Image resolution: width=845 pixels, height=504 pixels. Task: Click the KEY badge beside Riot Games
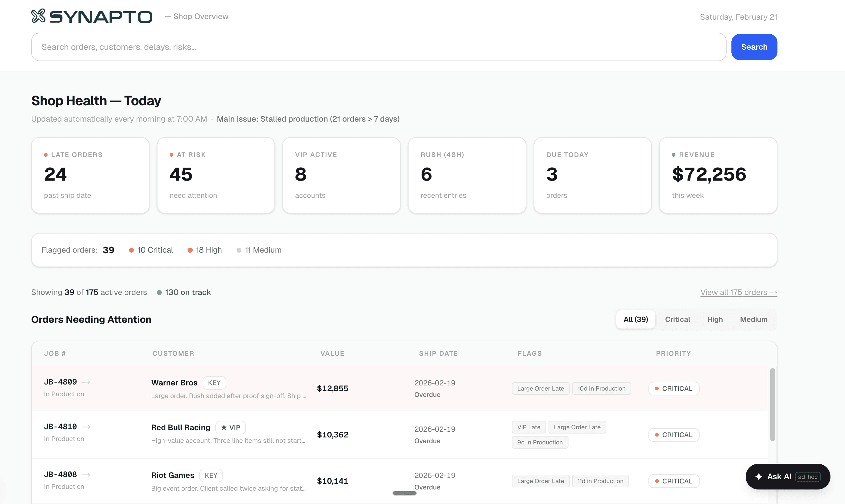[x=211, y=476]
